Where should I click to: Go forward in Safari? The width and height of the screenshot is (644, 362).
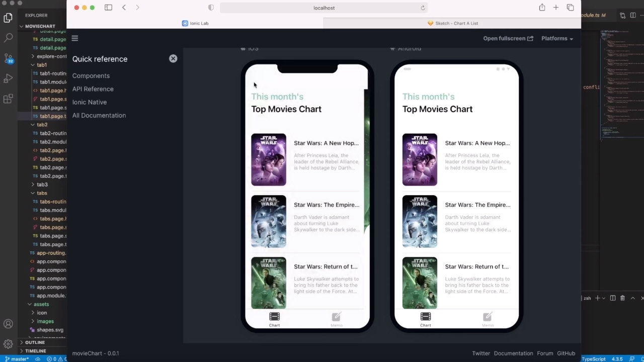(x=137, y=8)
